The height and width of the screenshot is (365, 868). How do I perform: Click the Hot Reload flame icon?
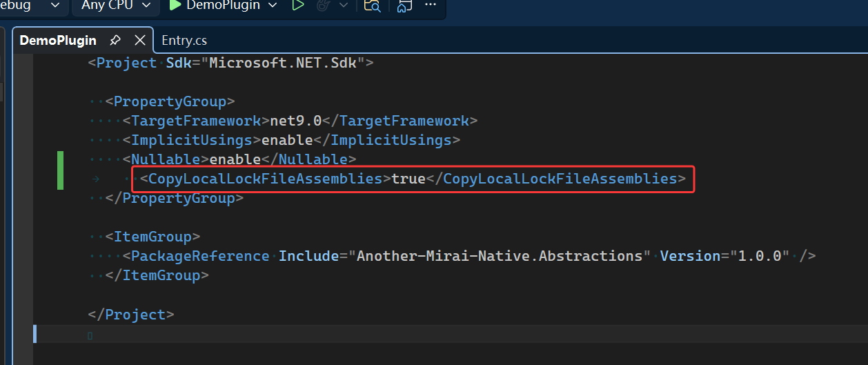pos(322,6)
